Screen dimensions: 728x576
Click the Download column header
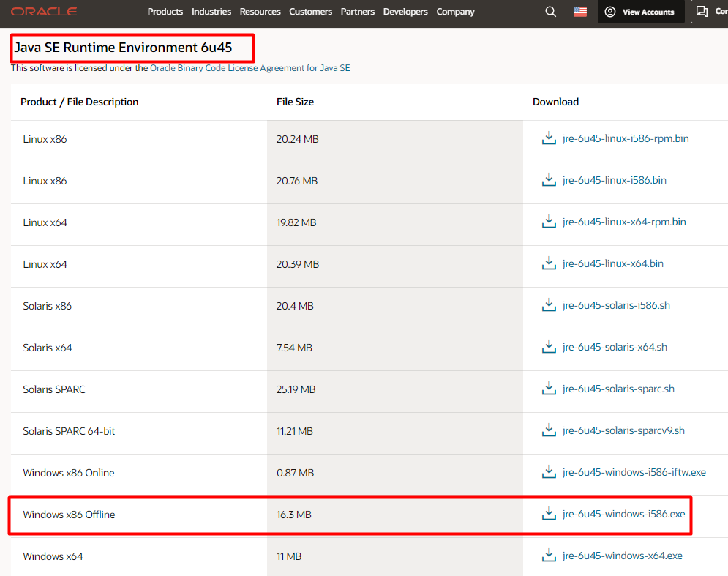556,102
